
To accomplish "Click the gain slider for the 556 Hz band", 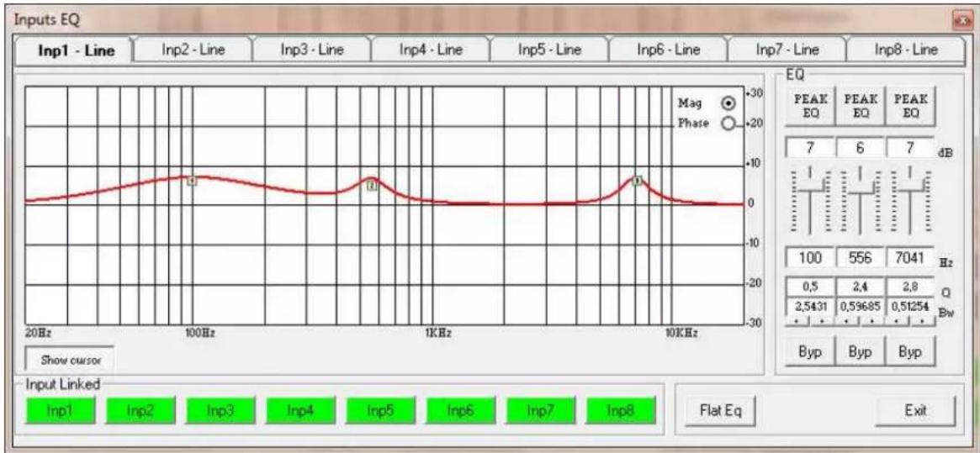I will (x=860, y=201).
